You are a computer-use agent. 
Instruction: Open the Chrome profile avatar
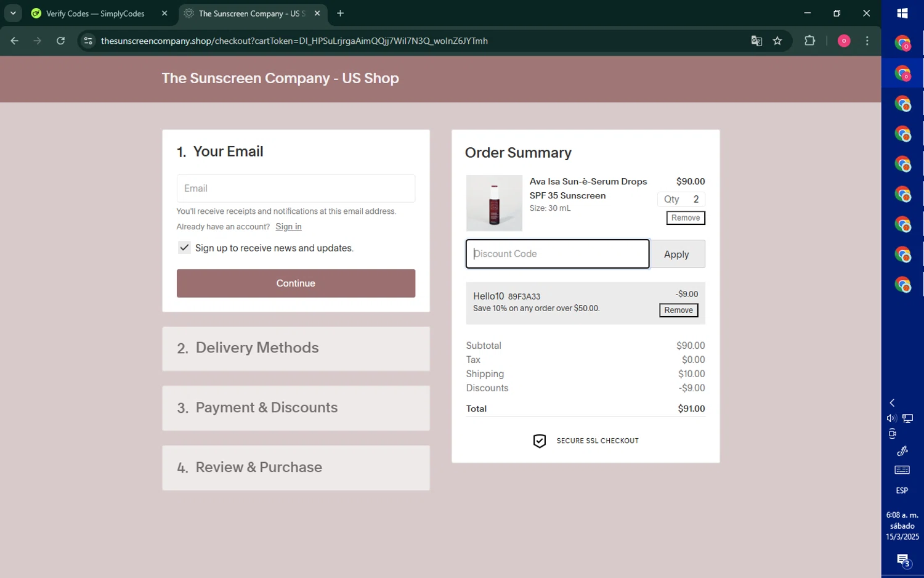(x=844, y=41)
